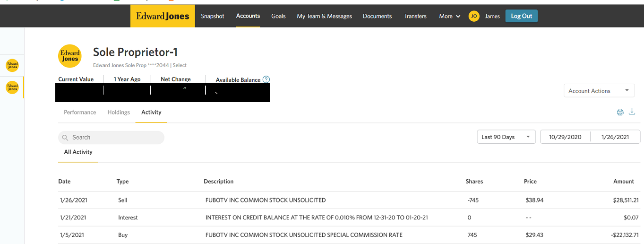Select the 1/26/2021 date cell

tap(73, 200)
